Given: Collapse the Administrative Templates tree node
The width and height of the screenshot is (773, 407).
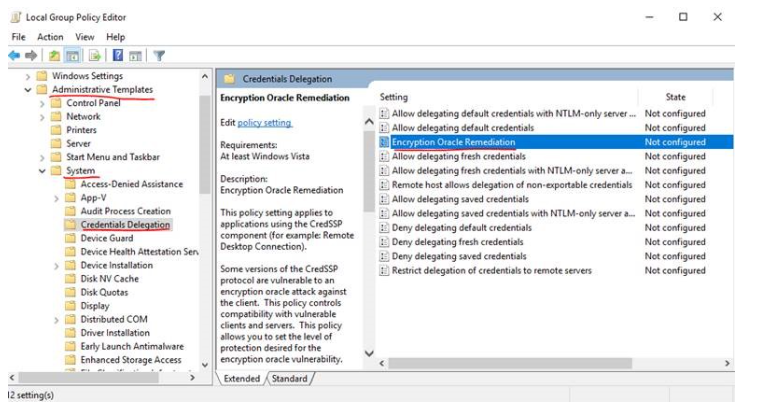Looking at the screenshot, I should coord(28,90).
